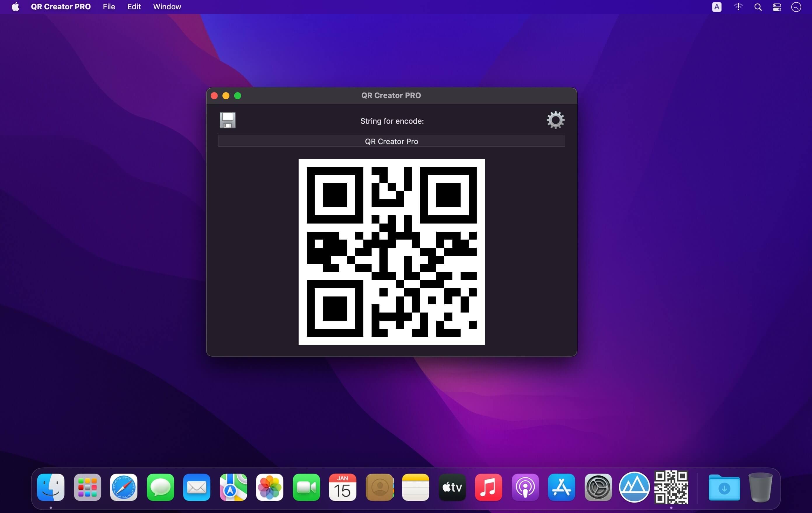Image resolution: width=812 pixels, height=513 pixels.
Task: Open the Window menu
Action: (x=167, y=7)
